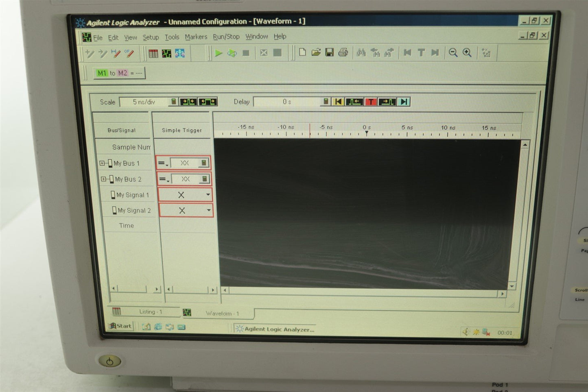This screenshot has height=392, width=588.
Task: Zoom in with the magnifier plus icon
Action: 467,52
